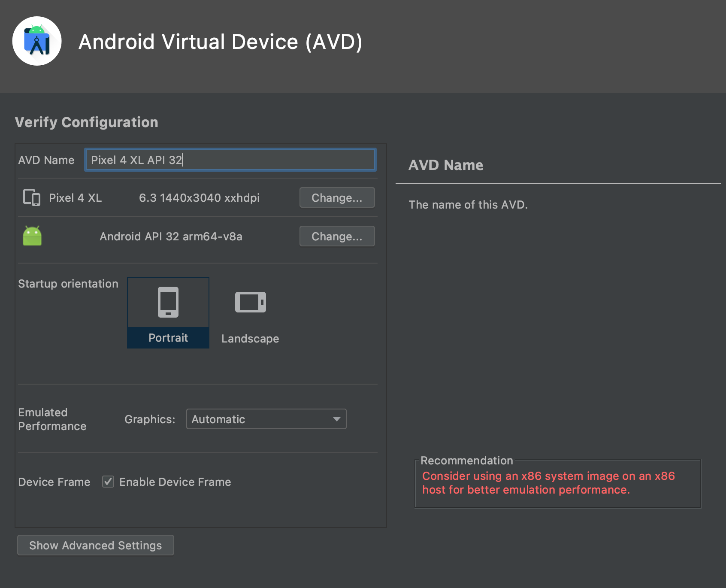Click the 'Android API 32 arm64-v8a' text
This screenshot has width=726, height=588.
click(x=171, y=236)
